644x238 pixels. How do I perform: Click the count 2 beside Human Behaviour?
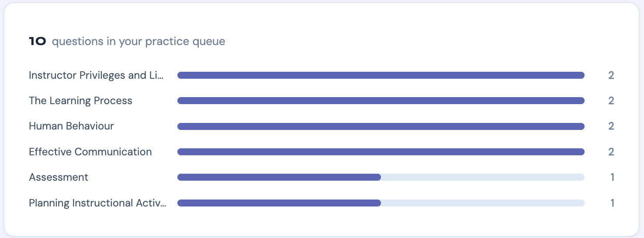[611, 126]
